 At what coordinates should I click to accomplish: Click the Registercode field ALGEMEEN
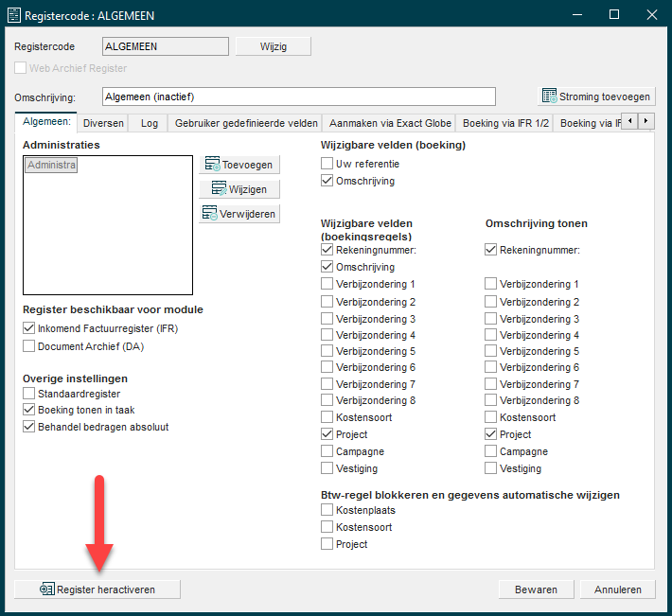pyautogui.click(x=166, y=46)
